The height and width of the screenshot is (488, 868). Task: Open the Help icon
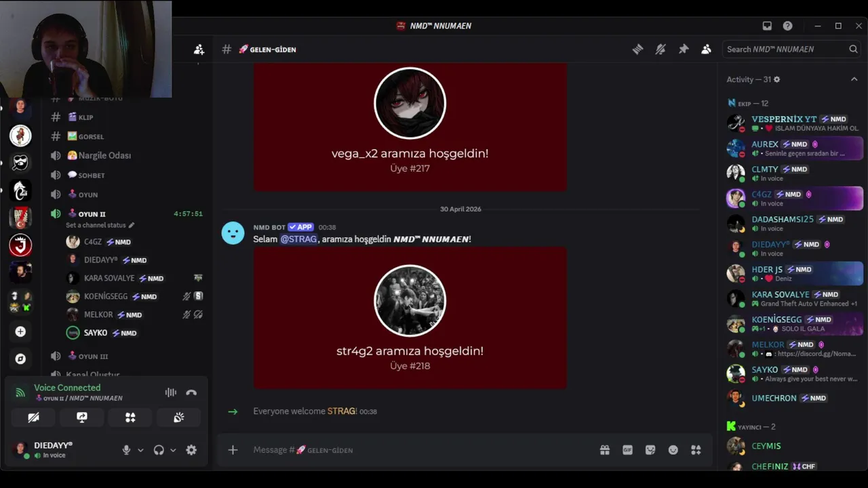click(787, 26)
